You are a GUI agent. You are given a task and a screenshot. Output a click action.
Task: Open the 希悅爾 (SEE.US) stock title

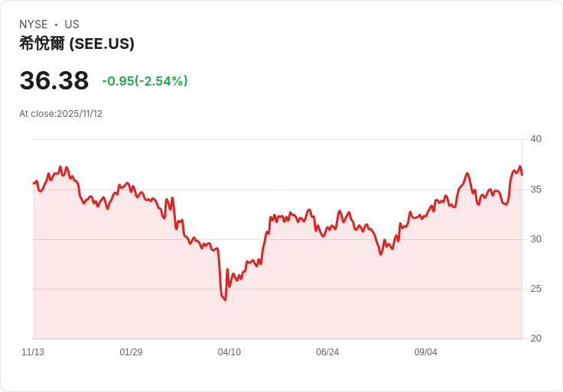[76, 44]
